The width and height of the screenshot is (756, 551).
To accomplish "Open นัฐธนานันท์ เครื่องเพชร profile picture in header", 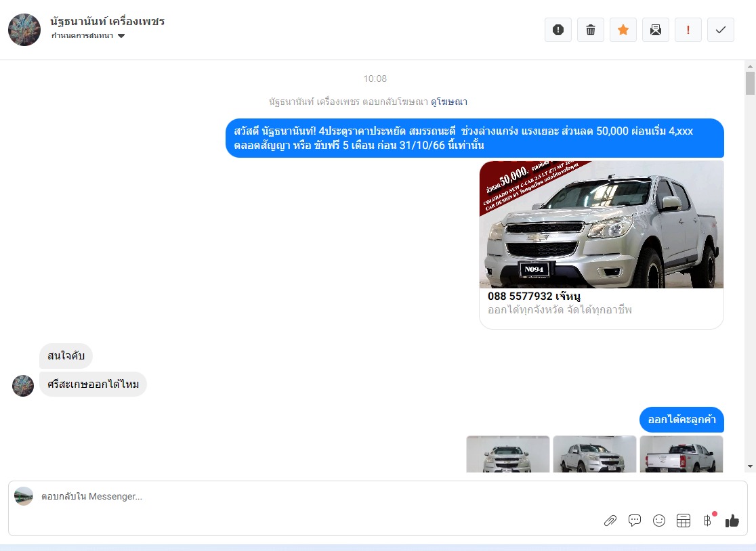I will [x=24, y=30].
